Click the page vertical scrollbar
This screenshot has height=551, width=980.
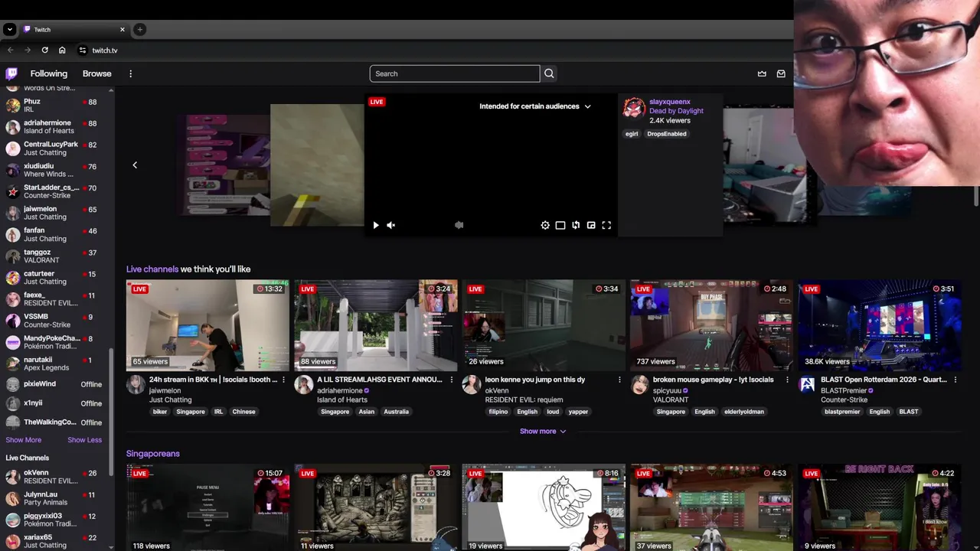[x=975, y=196]
